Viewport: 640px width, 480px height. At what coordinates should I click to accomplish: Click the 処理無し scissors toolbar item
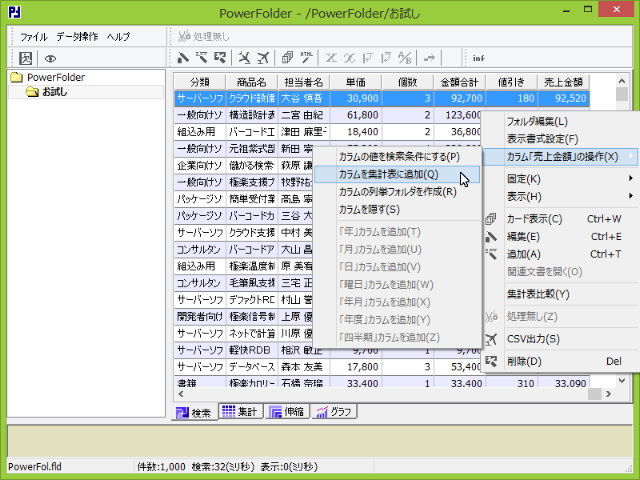[x=204, y=37]
